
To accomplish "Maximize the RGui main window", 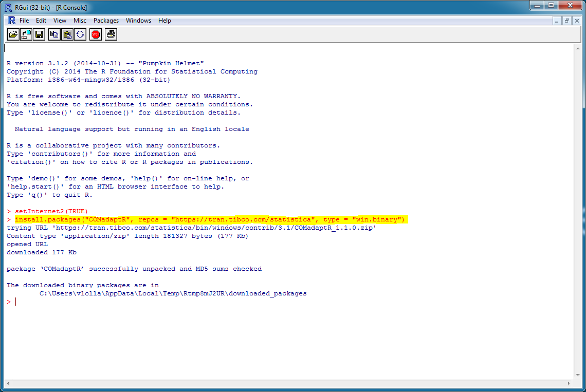I will tap(551, 6).
